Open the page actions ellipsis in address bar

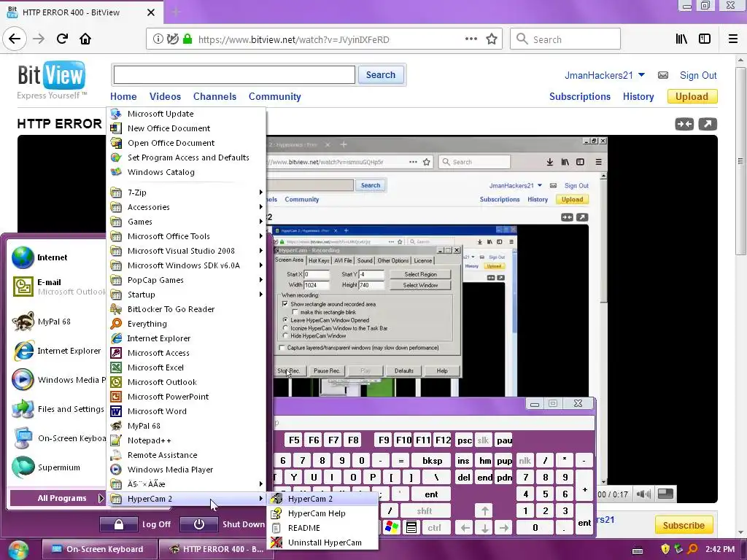coord(471,39)
